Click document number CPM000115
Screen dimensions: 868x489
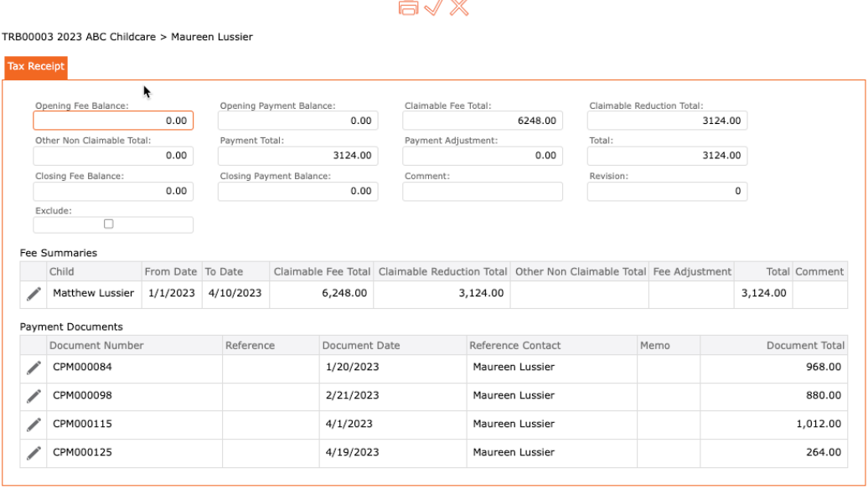[82, 424]
